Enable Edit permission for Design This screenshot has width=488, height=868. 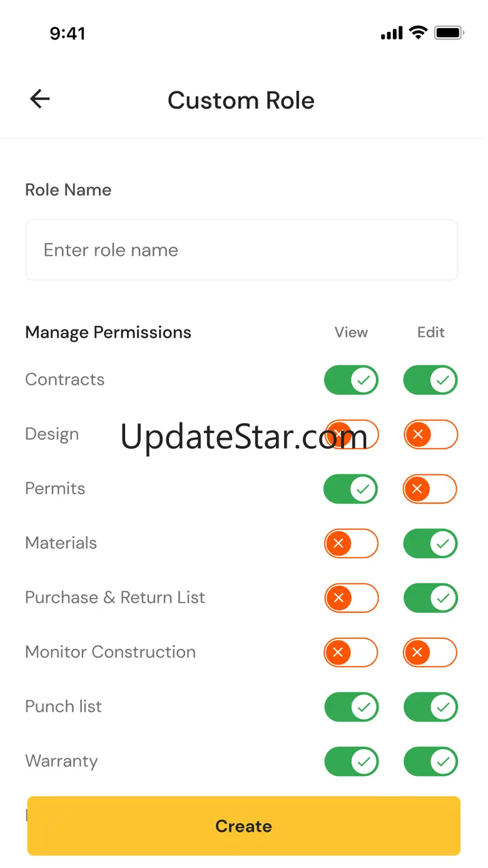pyautogui.click(x=430, y=434)
